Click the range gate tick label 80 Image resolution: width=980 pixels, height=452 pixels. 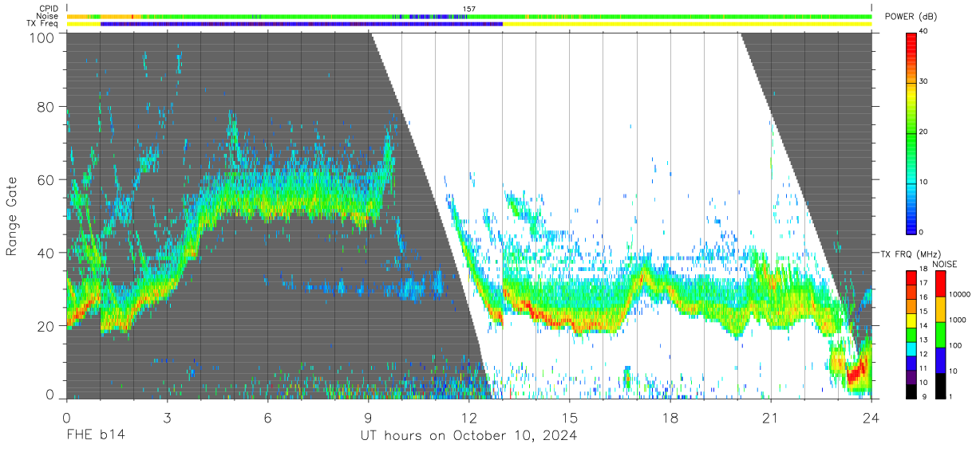point(46,106)
